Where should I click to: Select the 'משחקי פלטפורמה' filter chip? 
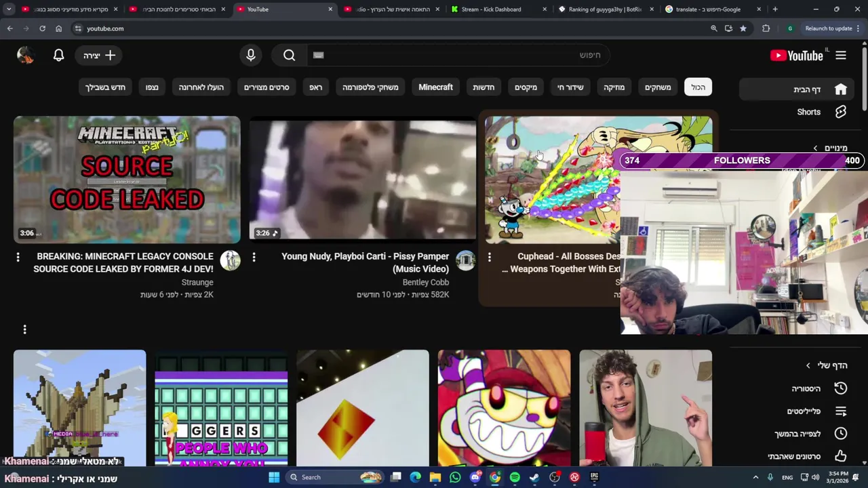(370, 87)
